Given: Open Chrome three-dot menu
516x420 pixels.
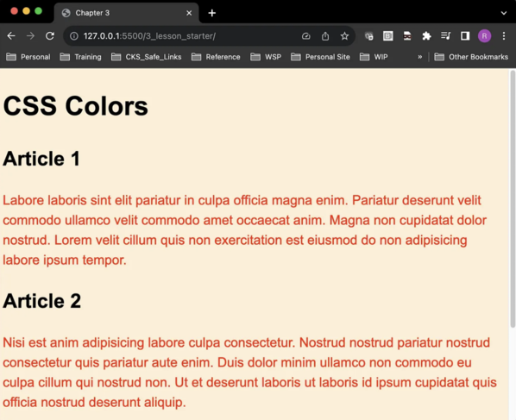Looking at the screenshot, I should pyautogui.click(x=504, y=36).
